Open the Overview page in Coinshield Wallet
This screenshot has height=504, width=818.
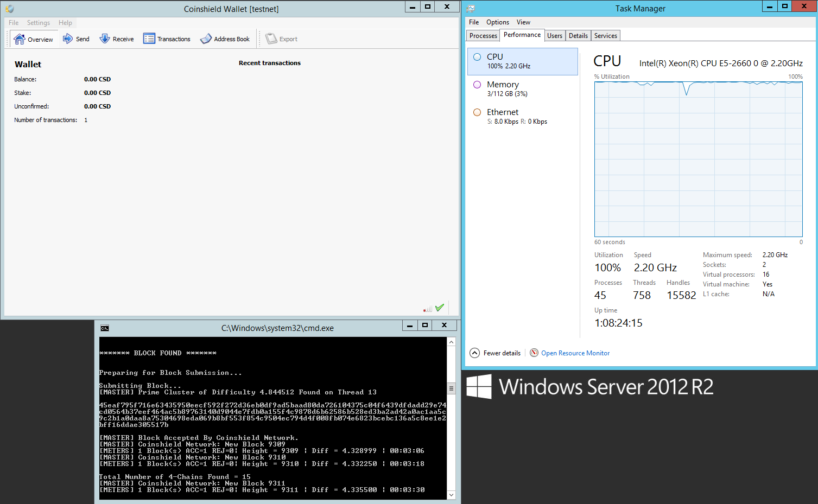coord(33,39)
